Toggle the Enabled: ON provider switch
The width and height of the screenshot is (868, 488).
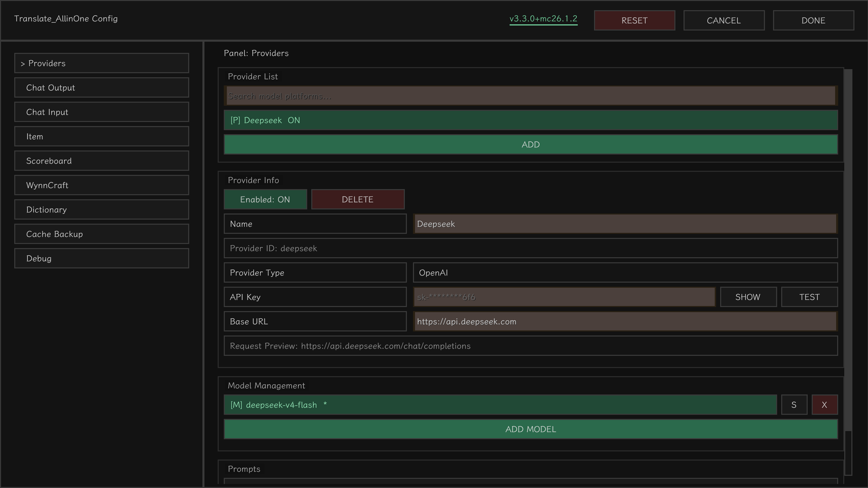point(265,199)
